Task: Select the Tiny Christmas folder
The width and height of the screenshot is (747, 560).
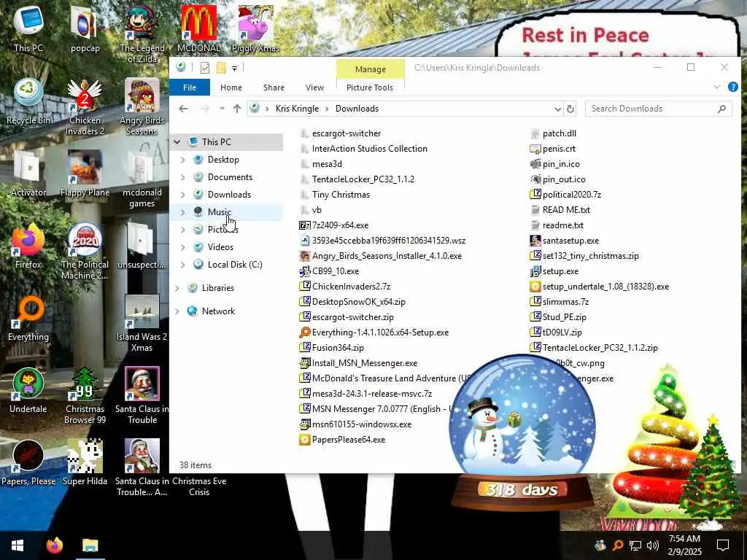Action: pos(341,194)
